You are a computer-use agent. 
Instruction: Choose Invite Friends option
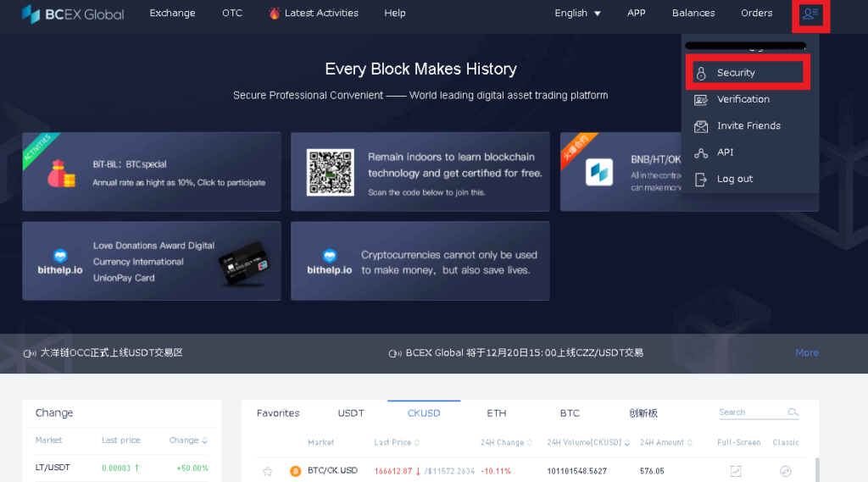pyautogui.click(x=748, y=125)
